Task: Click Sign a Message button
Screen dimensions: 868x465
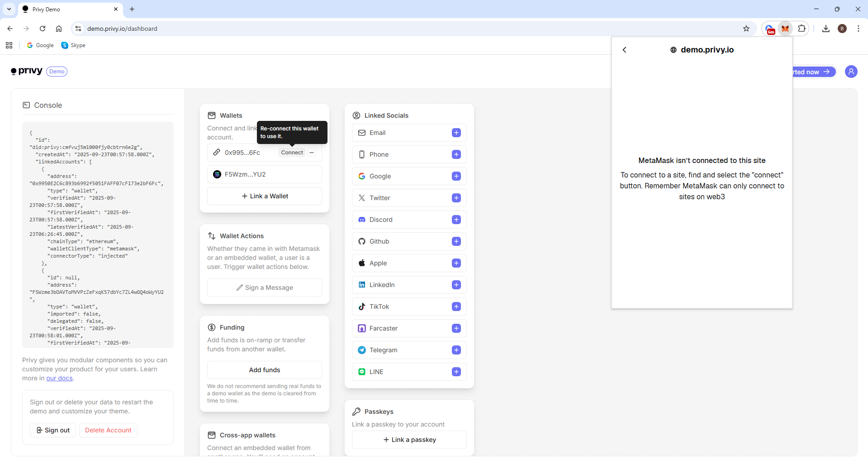Action: pyautogui.click(x=265, y=288)
